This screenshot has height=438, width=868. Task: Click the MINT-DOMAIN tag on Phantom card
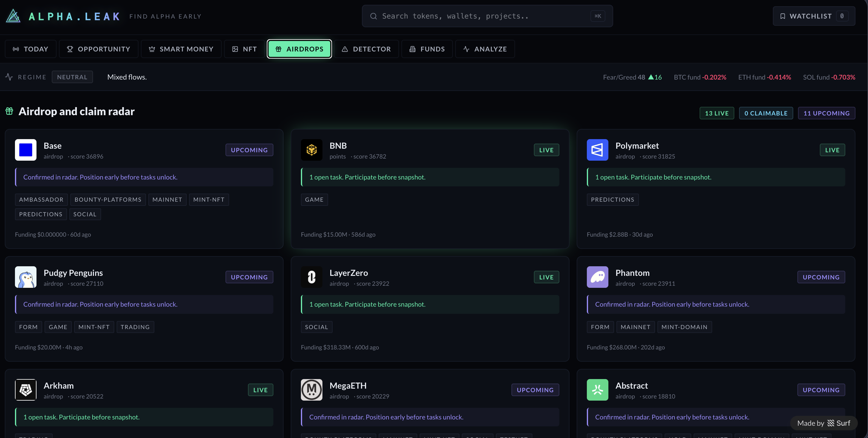tap(684, 327)
